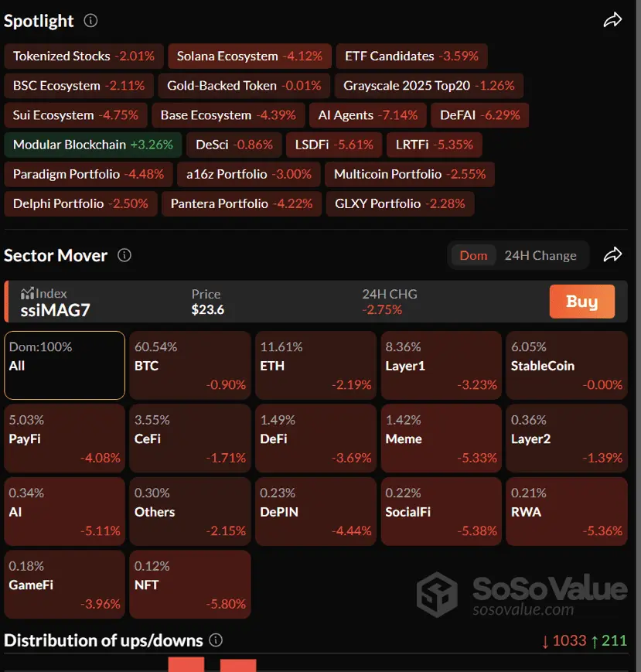Open the BTC sector tile
The image size is (641, 672).
point(189,365)
